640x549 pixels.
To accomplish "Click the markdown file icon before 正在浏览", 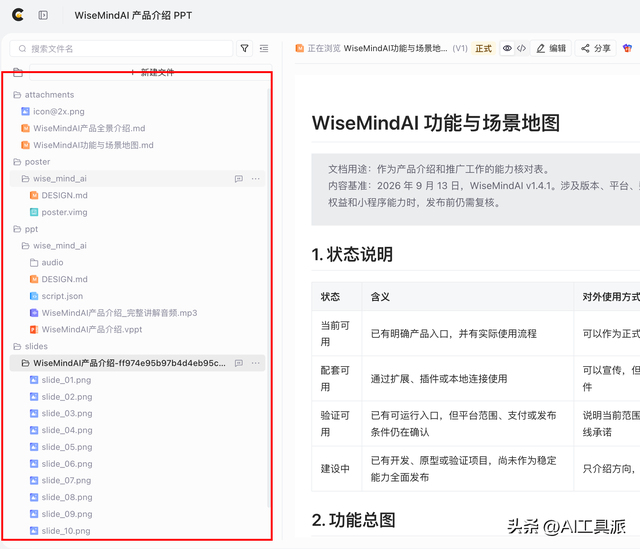I will coord(300,48).
